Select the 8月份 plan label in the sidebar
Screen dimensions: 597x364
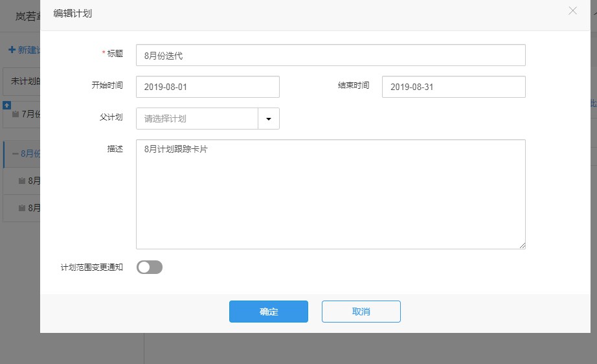click(x=30, y=154)
